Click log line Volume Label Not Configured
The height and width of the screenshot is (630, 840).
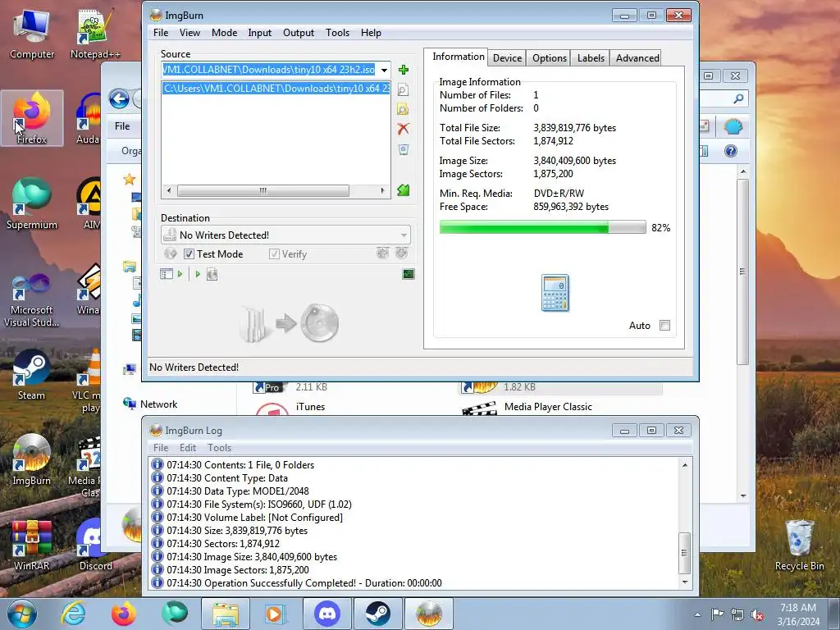click(254, 518)
